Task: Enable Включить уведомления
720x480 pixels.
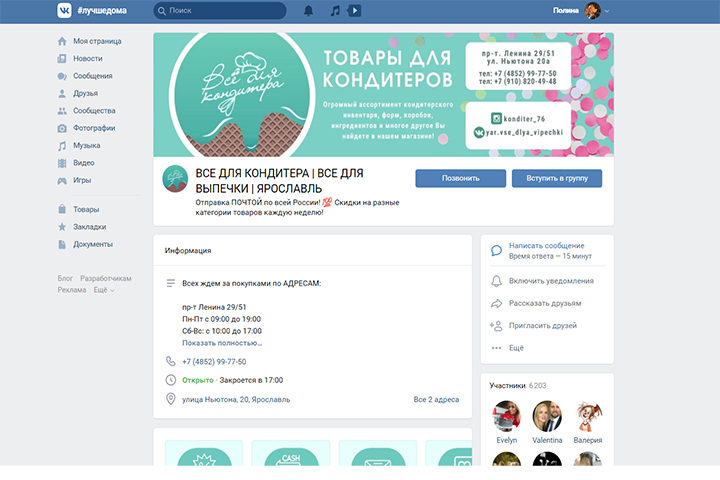Action: tap(551, 281)
